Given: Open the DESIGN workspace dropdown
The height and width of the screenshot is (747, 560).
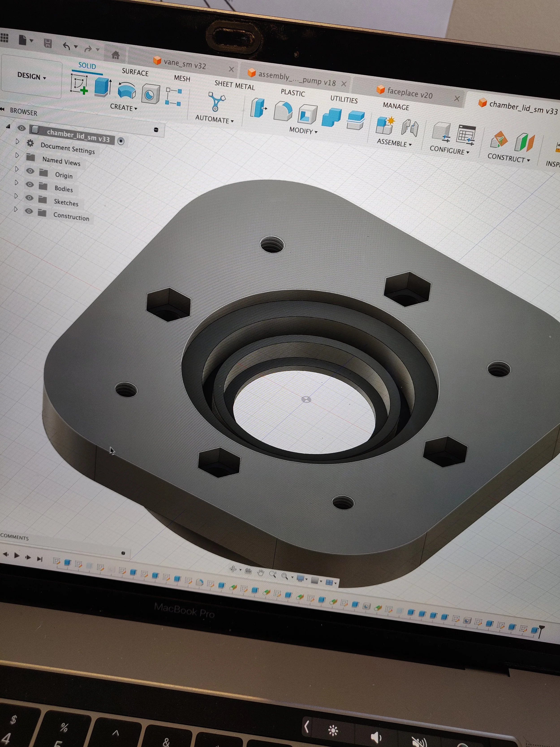Looking at the screenshot, I should tap(32, 76).
